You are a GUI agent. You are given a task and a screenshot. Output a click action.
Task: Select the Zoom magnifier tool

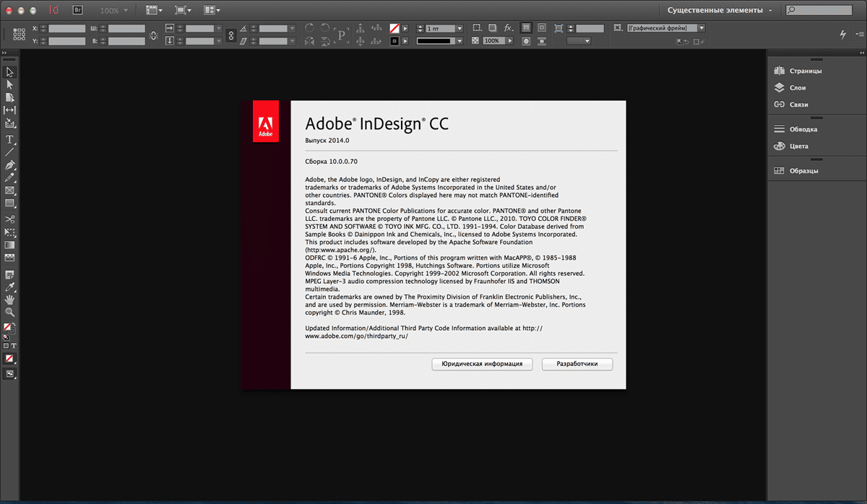[10, 312]
